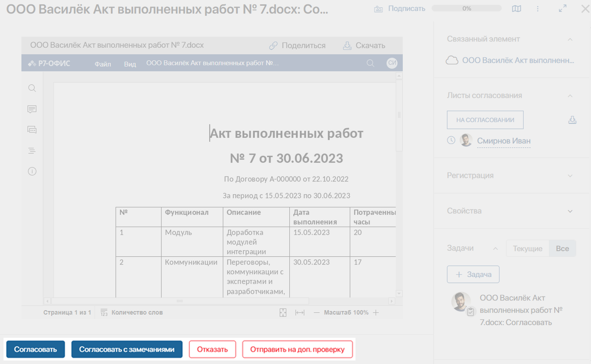
Task: Open the map icon in top bar
Action: pyautogui.click(x=517, y=9)
